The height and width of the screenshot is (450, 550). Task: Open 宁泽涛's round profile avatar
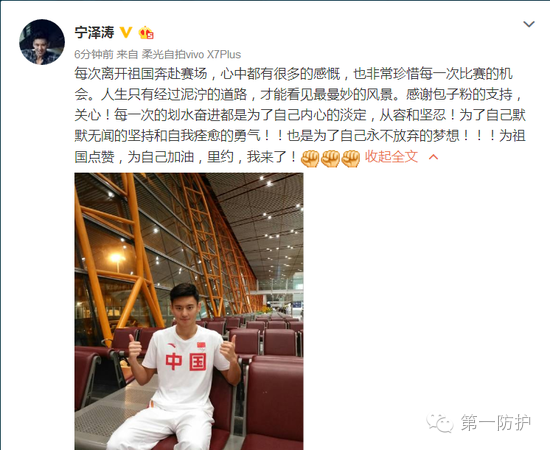pos(42,42)
